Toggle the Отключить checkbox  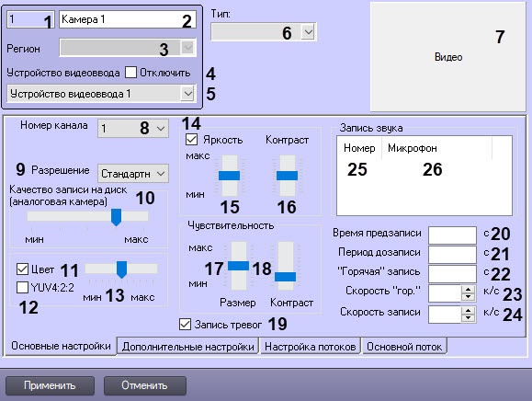pos(131,73)
